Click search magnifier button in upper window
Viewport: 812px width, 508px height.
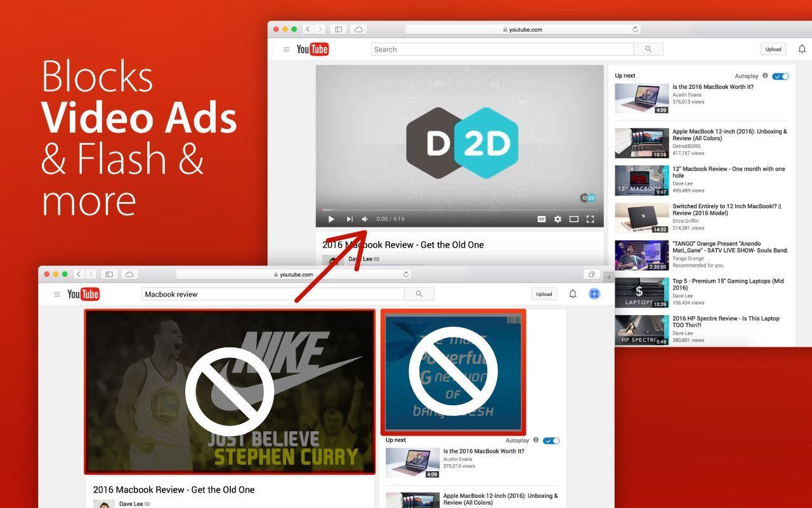tap(648, 49)
